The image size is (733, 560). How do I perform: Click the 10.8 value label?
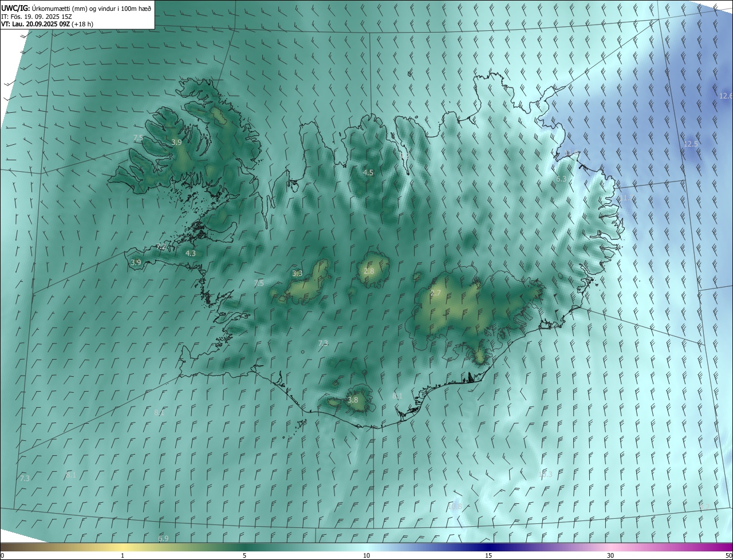pyautogui.click(x=455, y=506)
